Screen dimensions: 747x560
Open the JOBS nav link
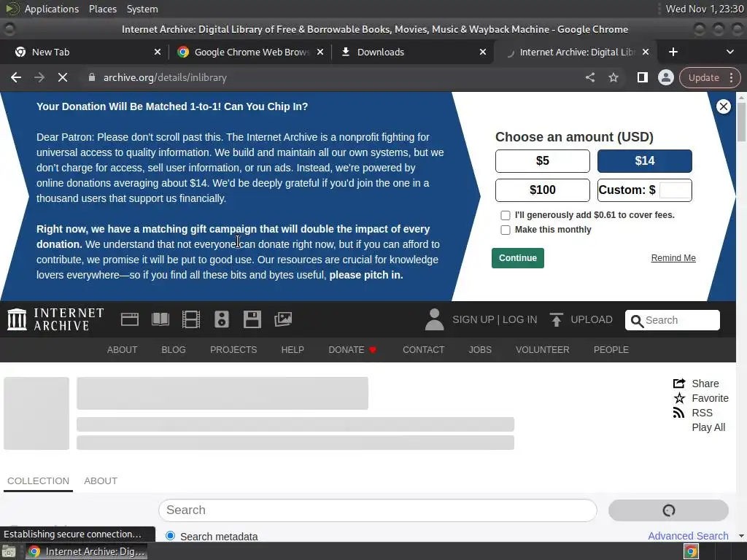pos(480,349)
